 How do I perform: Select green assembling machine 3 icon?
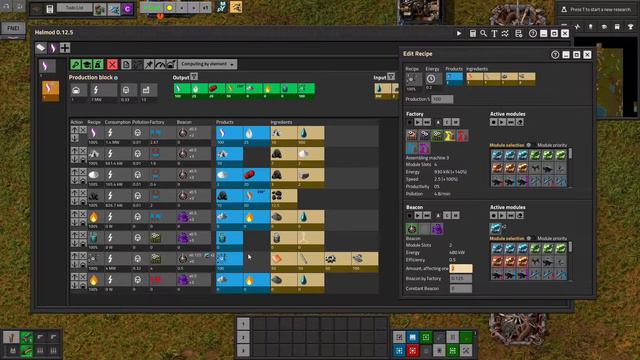(x=437, y=135)
